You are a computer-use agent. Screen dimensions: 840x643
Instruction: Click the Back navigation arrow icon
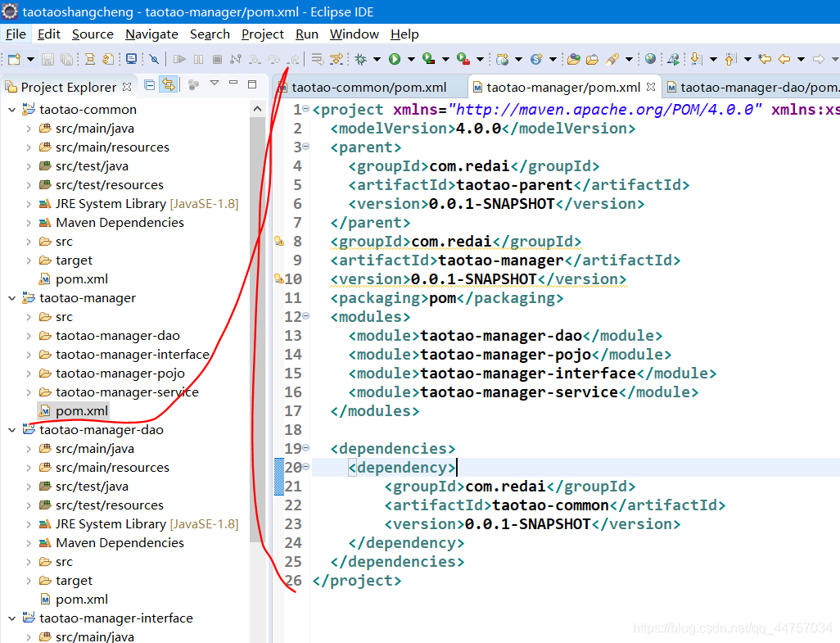click(x=784, y=59)
